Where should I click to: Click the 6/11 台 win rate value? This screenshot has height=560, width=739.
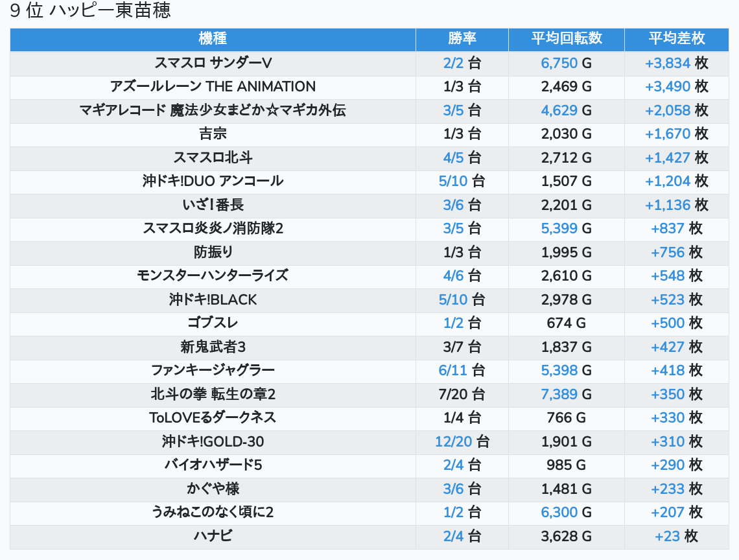tap(462, 370)
